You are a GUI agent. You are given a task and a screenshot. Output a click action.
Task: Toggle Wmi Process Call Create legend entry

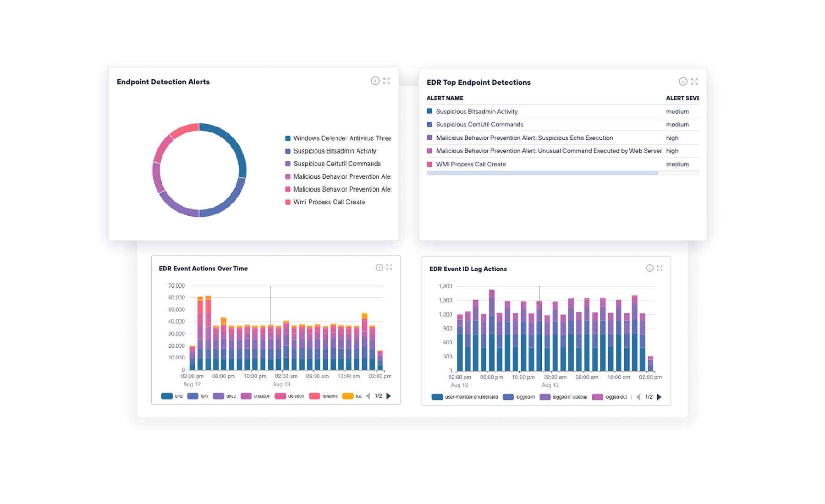coord(325,202)
